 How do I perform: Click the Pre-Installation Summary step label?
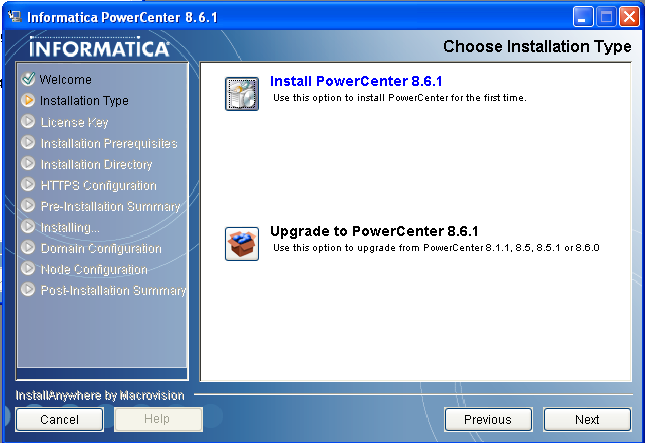point(110,206)
